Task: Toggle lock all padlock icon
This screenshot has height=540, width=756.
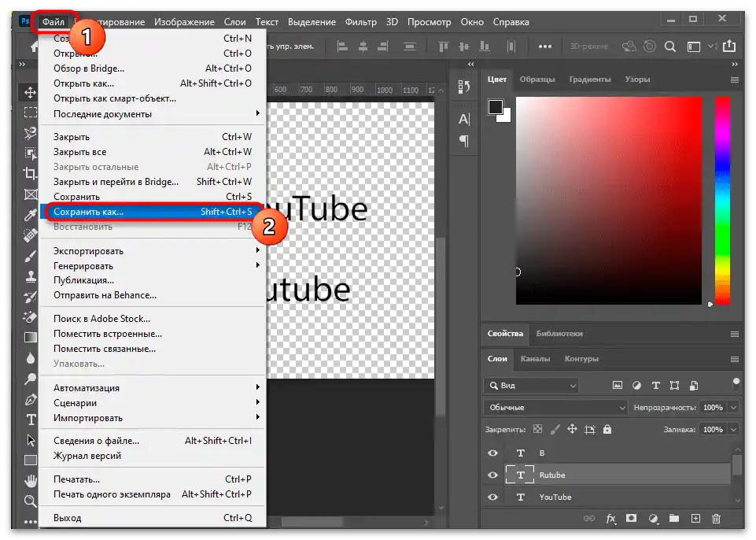Action: [x=607, y=429]
